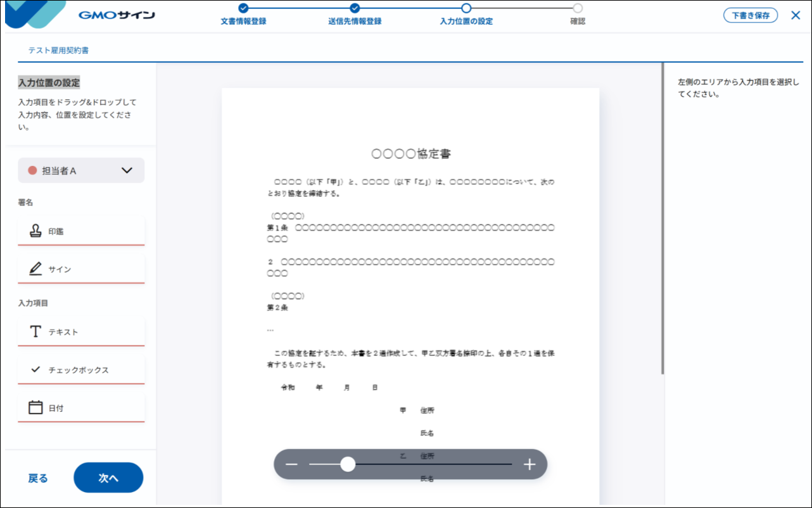This screenshot has height=508, width=812.
Task: Expand the chevron beside 担当者A
Action: (x=127, y=170)
